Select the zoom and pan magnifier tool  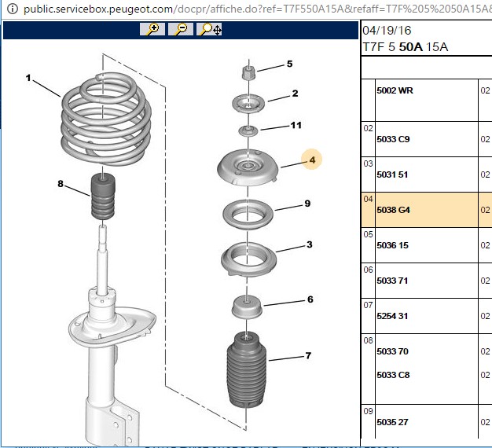tap(209, 29)
